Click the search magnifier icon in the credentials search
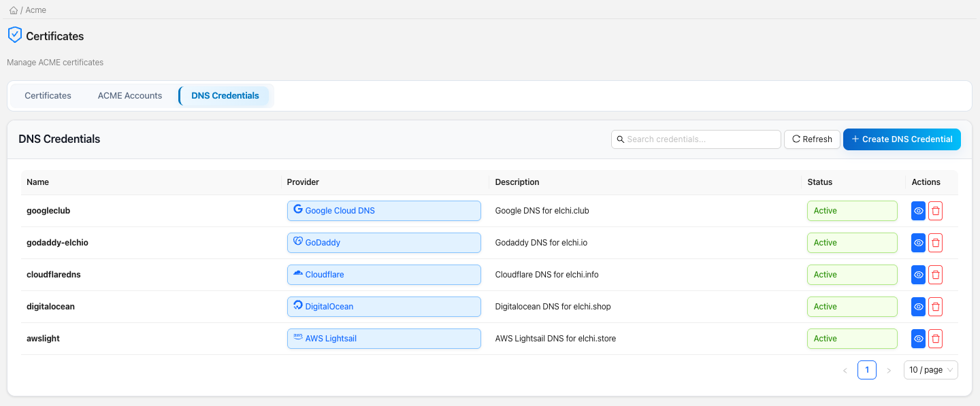 [x=620, y=139]
